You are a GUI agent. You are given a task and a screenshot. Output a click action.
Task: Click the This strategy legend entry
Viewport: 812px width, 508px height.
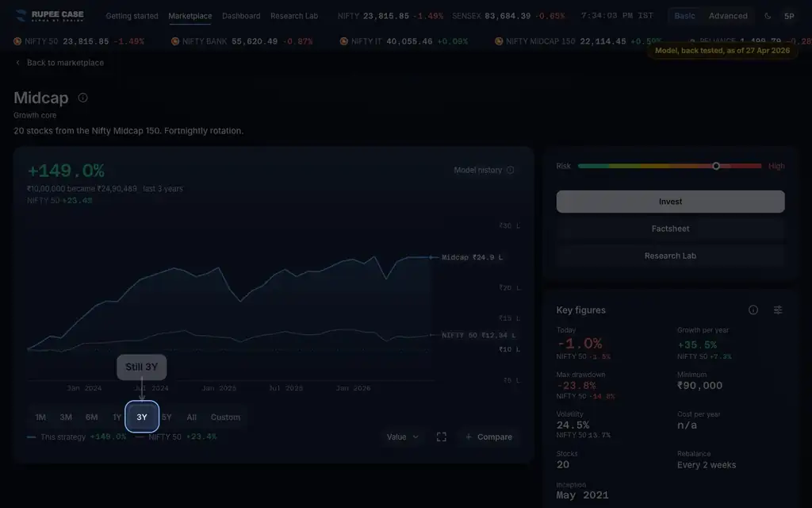[x=77, y=437]
